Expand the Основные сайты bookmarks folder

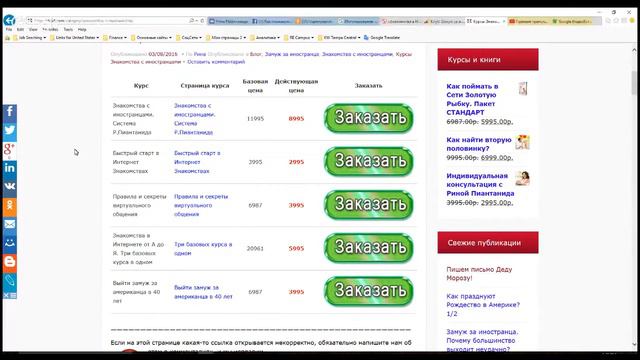point(151,38)
